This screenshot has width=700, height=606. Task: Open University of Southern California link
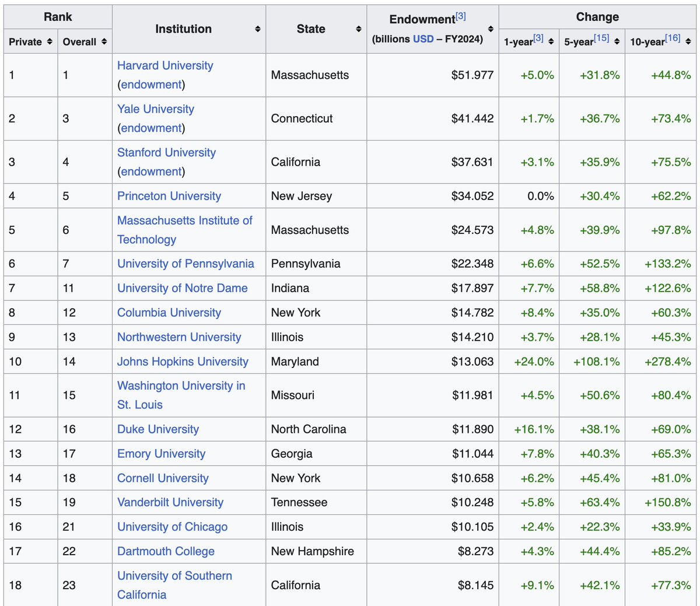pos(174,585)
